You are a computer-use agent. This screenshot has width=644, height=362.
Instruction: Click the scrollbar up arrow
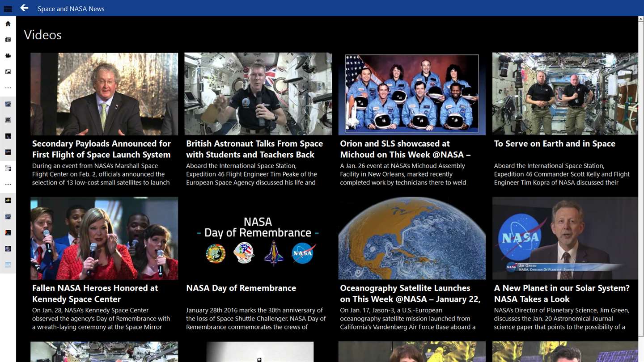click(x=641, y=20)
